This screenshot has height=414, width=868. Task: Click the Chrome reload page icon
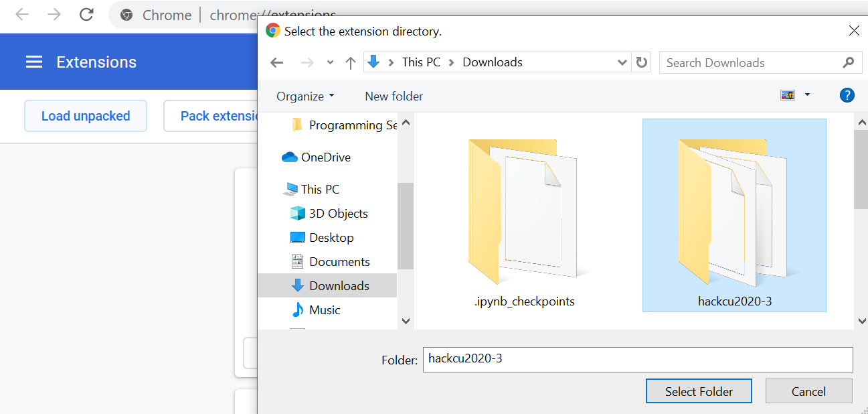click(86, 14)
